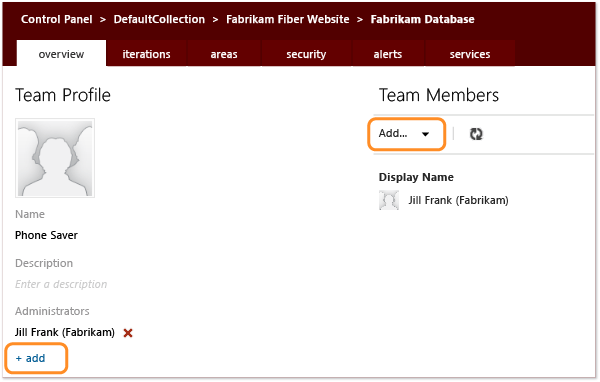
Task: Open the areas tab
Action: click(224, 54)
